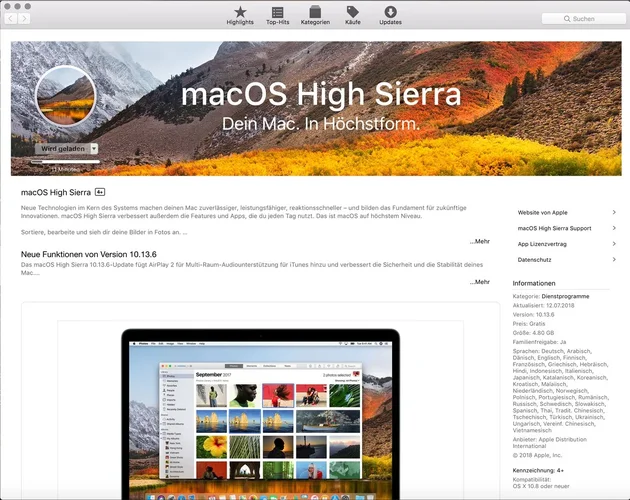
Task: Click the download progress bar
Action: point(65,162)
